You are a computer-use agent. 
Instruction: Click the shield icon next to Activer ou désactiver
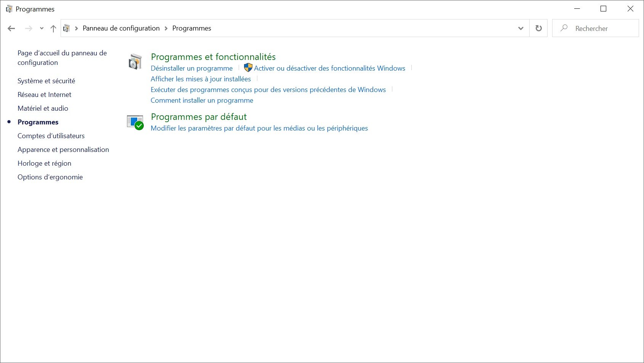pos(248,68)
